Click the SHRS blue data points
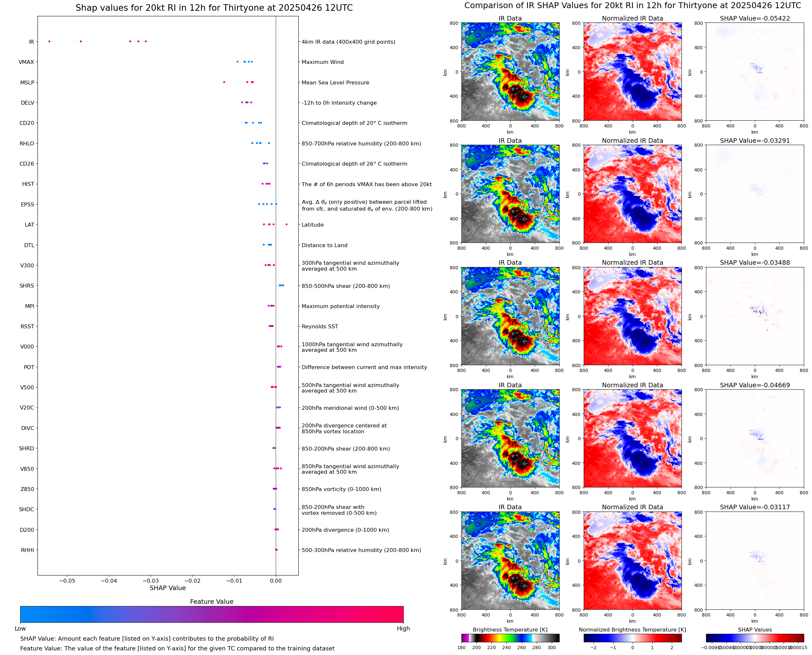 (x=281, y=286)
